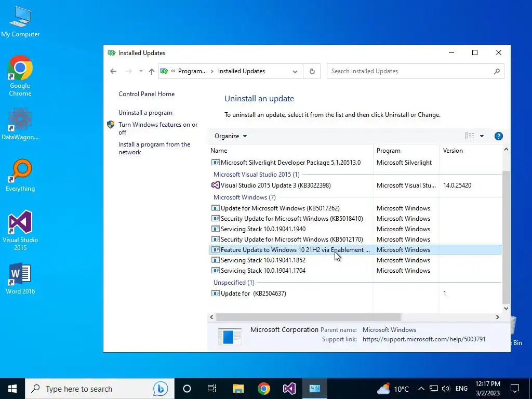Open File Explorer from taskbar
532x399 pixels.
[238, 389]
